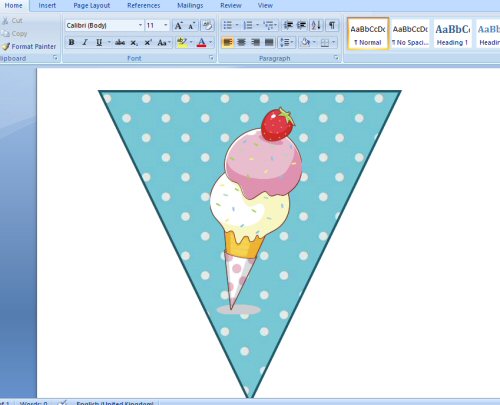Switch to the Insert tab
This screenshot has height=405, width=500.
47,5
